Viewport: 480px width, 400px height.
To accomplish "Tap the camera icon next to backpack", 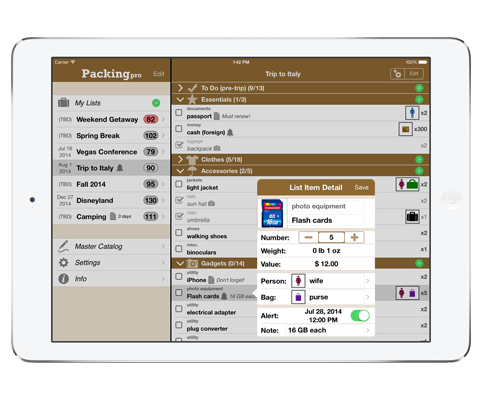I will 217,148.
